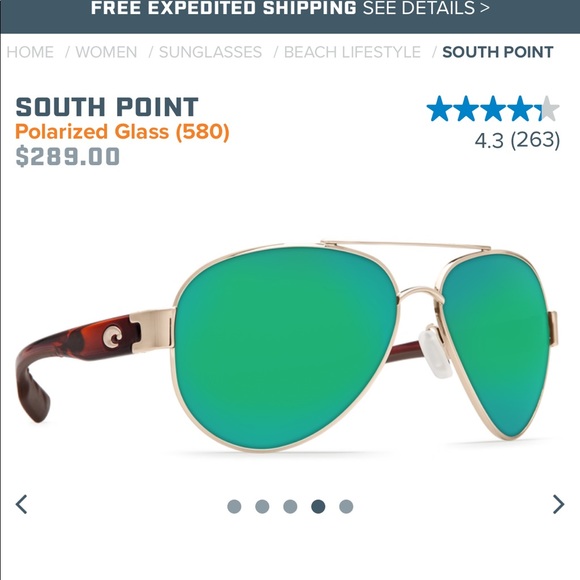Click the SOUTH POINT breadcrumb item

(498, 52)
